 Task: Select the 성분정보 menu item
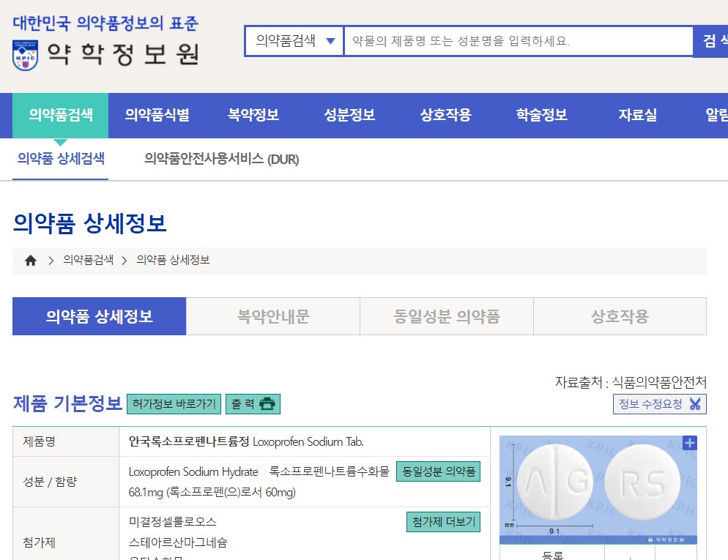click(x=348, y=115)
